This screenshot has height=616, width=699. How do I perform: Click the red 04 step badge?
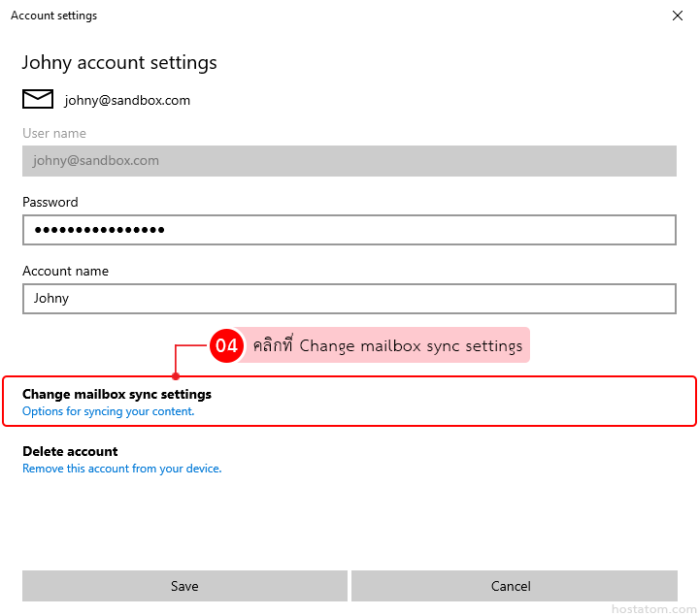[226, 345]
